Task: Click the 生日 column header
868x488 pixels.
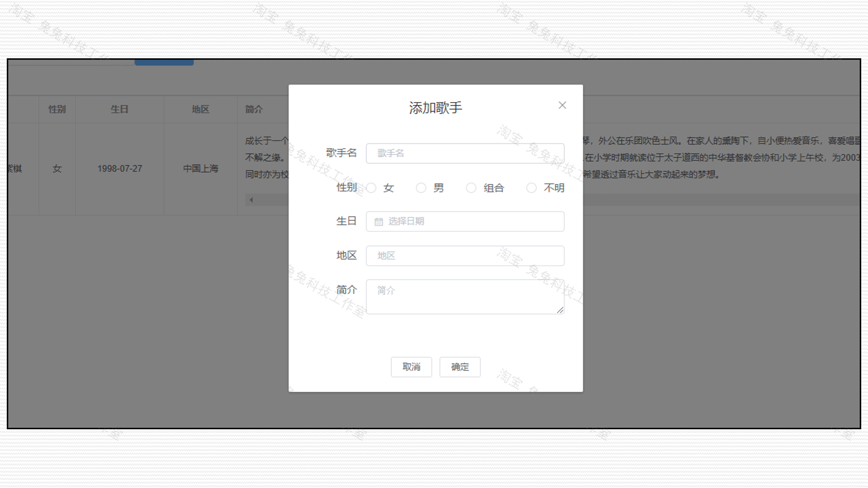Action: coord(119,109)
